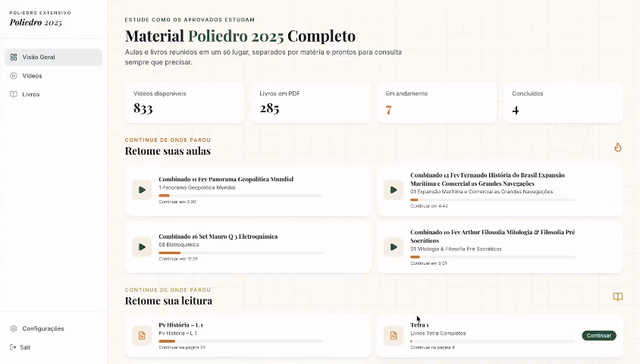Click the heading Retome sua leitura
Image resolution: width=640 pixels, height=364 pixels.
169,301
